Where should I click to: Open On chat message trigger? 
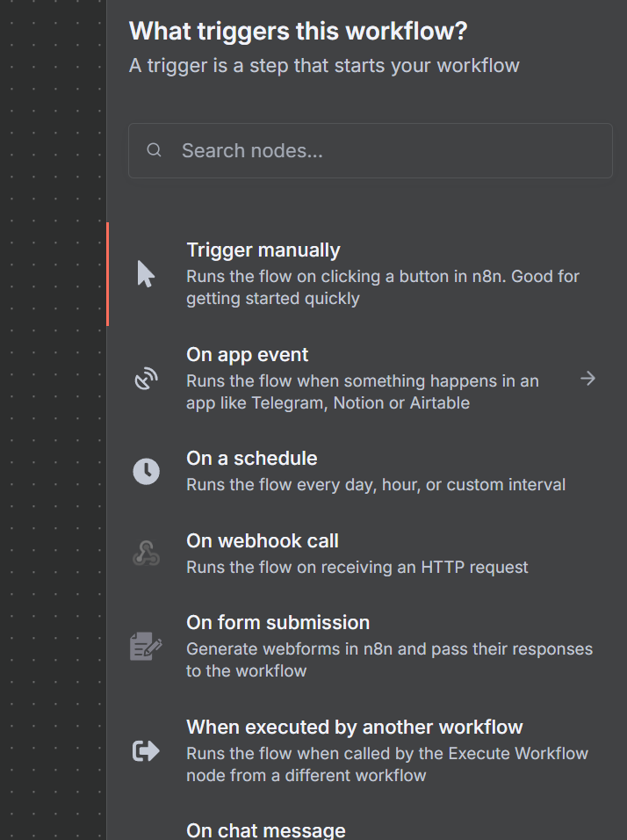click(x=266, y=829)
